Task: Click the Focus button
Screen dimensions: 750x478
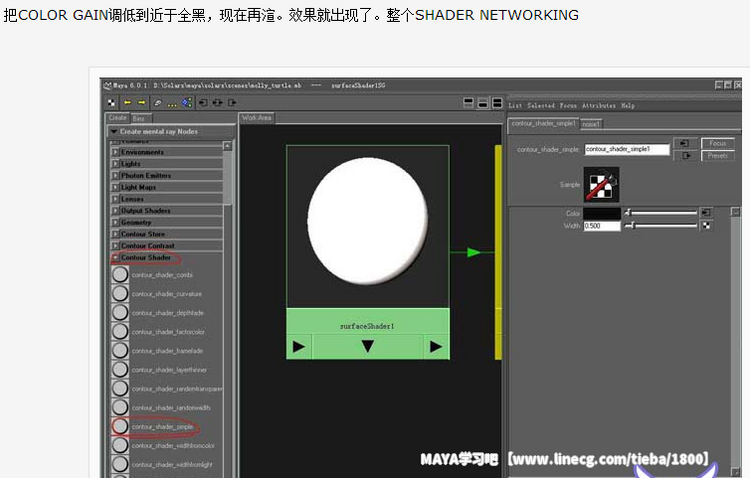Action: (717, 143)
